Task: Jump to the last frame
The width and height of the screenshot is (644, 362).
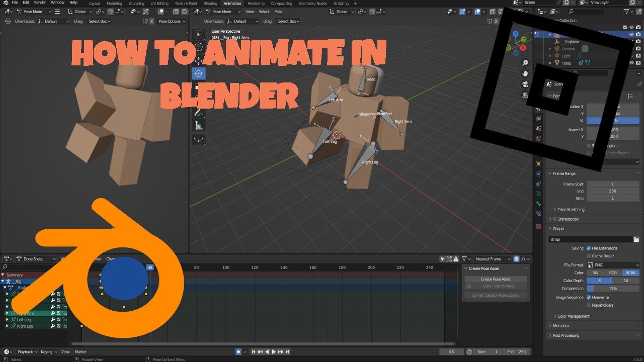Action: coord(288,352)
